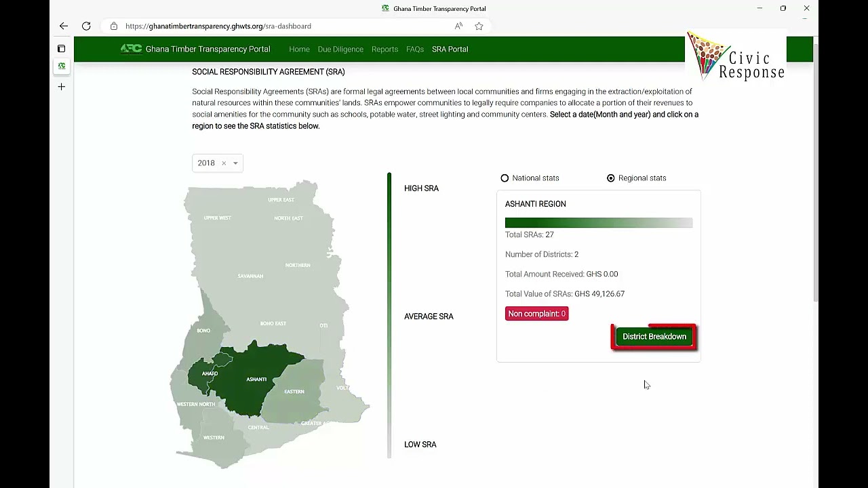Reload the page with the refresh icon
The height and width of the screenshot is (488, 868).
pos(86,26)
